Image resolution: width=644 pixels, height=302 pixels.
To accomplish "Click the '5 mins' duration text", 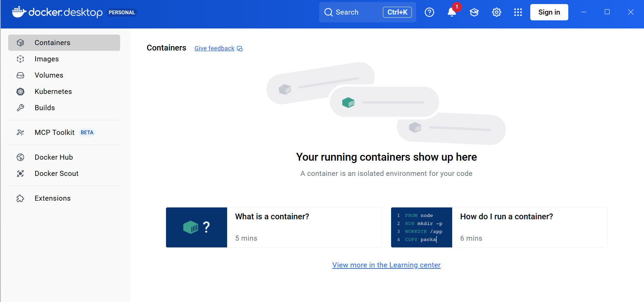I will [x=246, y=238].
